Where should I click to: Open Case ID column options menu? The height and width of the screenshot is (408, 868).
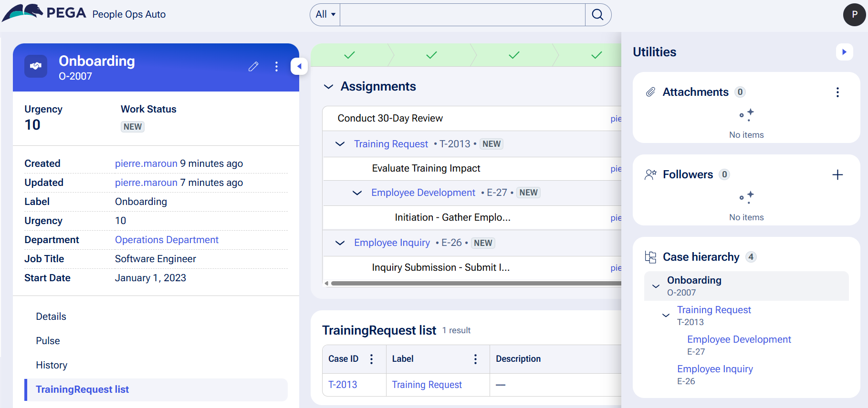point(371,359)
